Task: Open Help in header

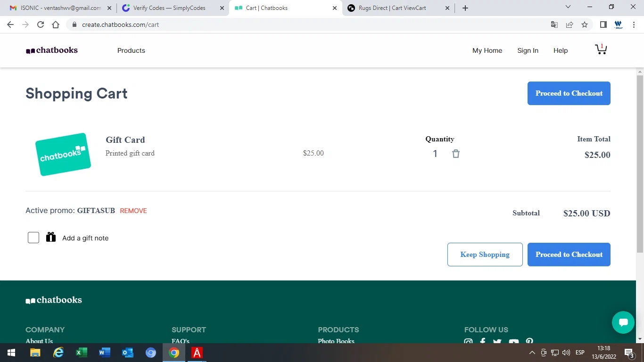Action: [x=561, y=50]
